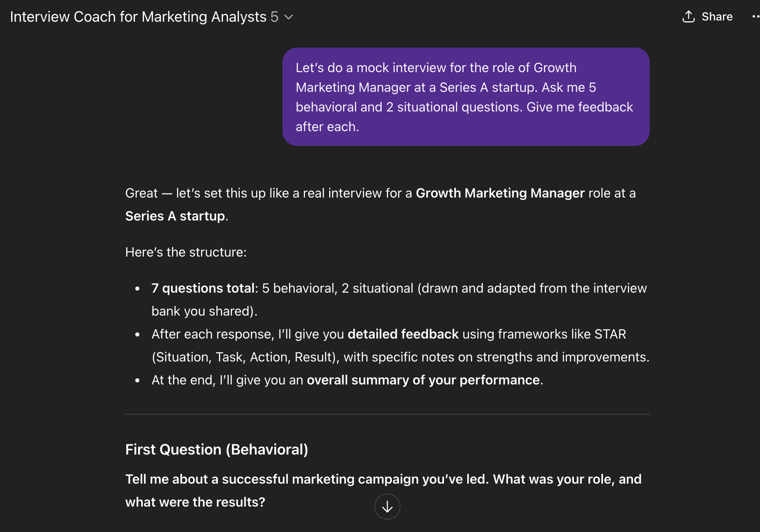Click 'overall summary of your performance' text
The image size is (760, 532).
(x=423, y=380)
